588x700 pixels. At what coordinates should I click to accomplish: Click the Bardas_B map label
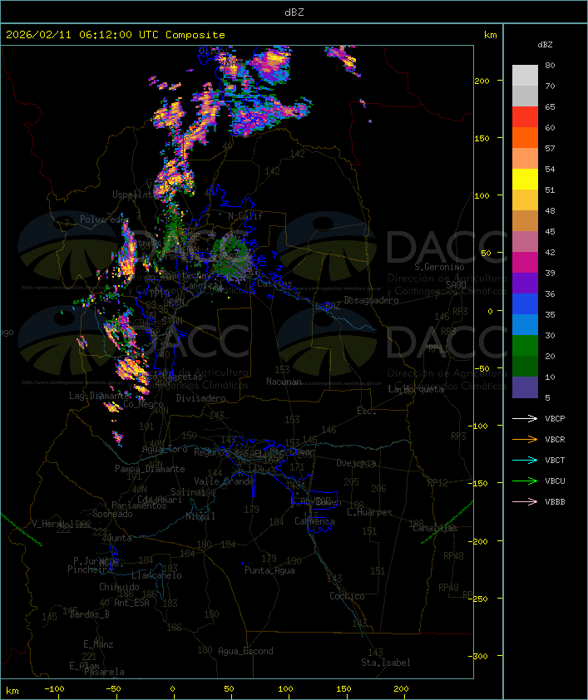(90, 614)
